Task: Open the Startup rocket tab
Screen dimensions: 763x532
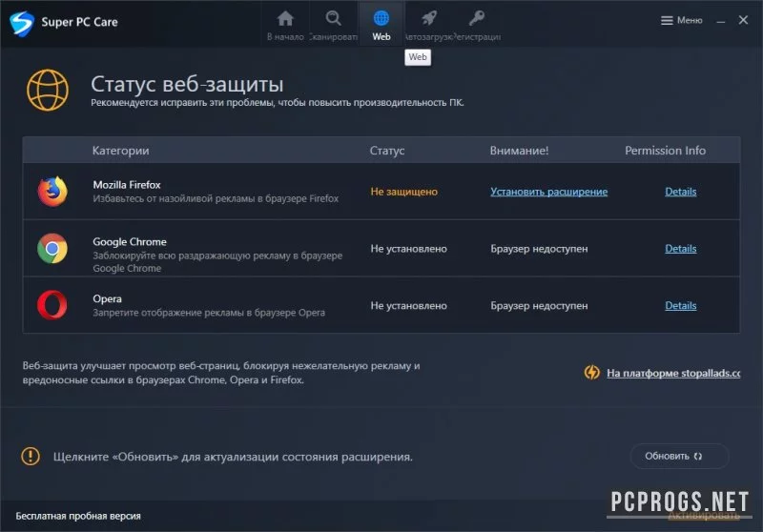Action: tap(429, 19)
